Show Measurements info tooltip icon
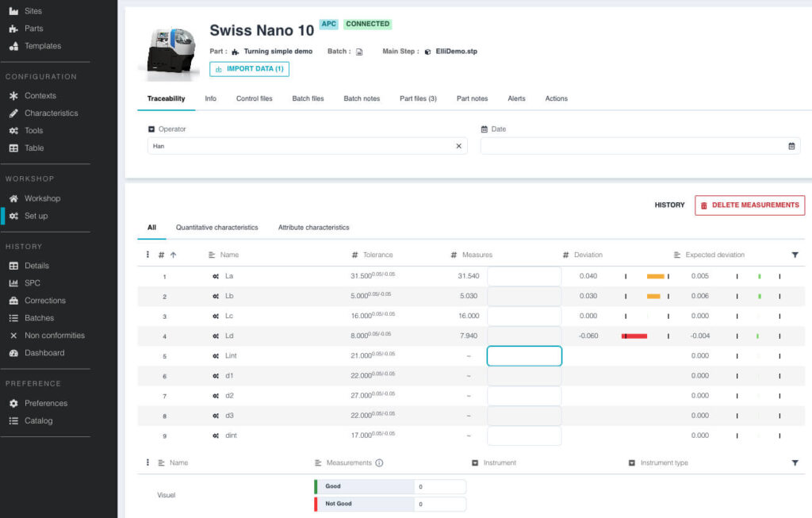Screen dimensions: 812x518 379,463
